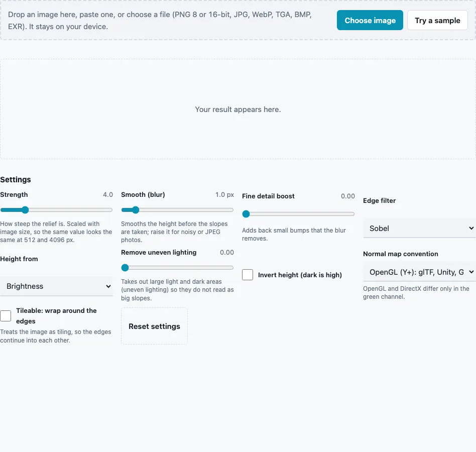
Task: Click the Smooth (blur) slider handle
Action: [136, 210]
